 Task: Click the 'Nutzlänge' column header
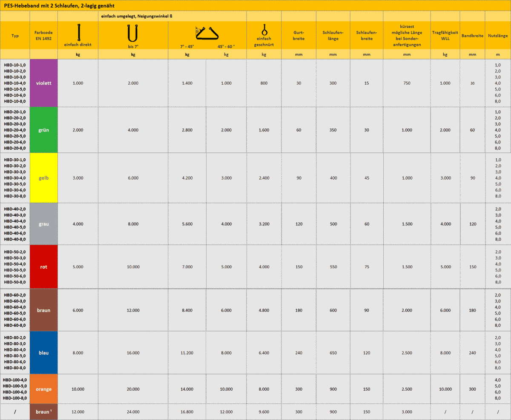[497, 36]
